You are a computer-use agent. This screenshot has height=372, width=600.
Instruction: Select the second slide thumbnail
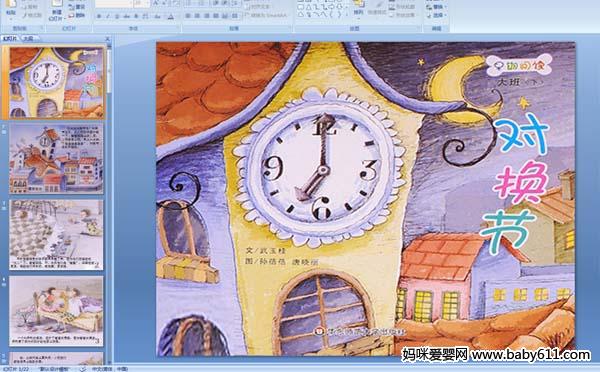[x=56, y=158]
